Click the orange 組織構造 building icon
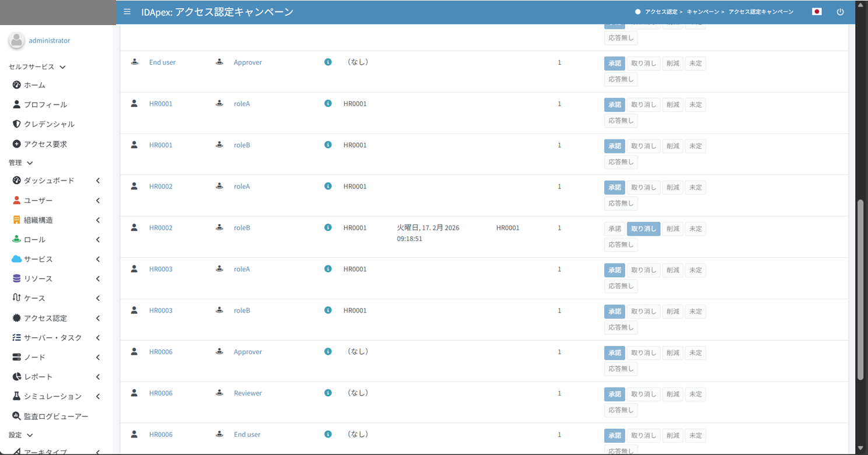Screen dimensions: 868x455 tap(17, 220)
